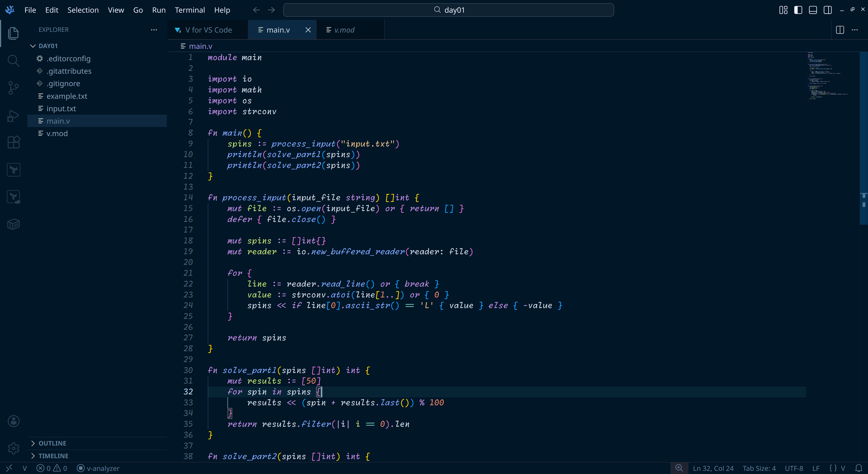Image resolution: width=868 pixels, height=474 pixels.
Task: Open the Search view in activity bar
Action: [13, 61]
